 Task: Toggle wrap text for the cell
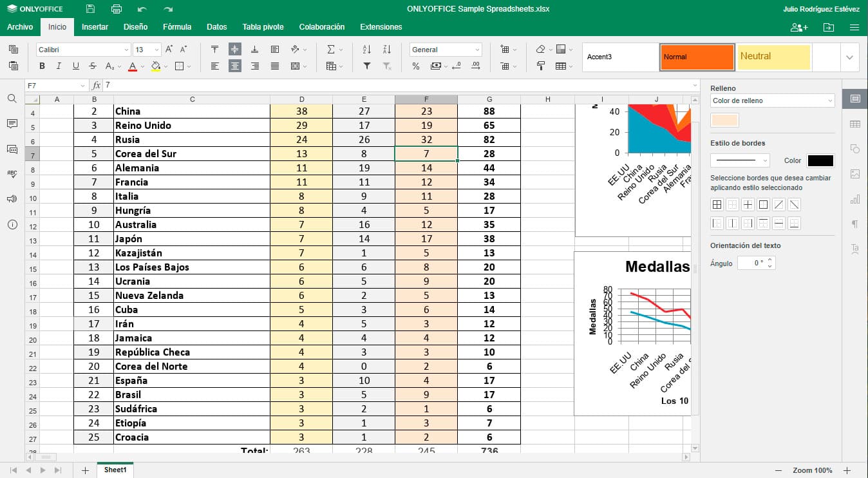(275, 50)
